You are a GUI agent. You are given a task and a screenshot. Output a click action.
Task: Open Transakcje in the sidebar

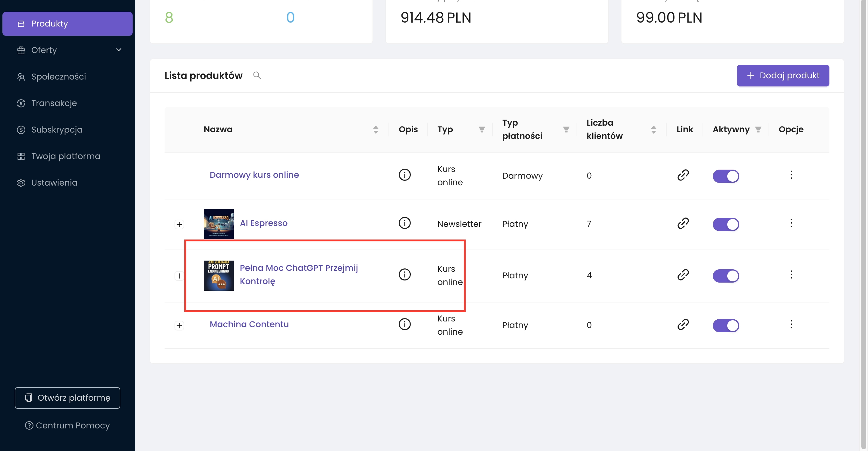(54, 103)
